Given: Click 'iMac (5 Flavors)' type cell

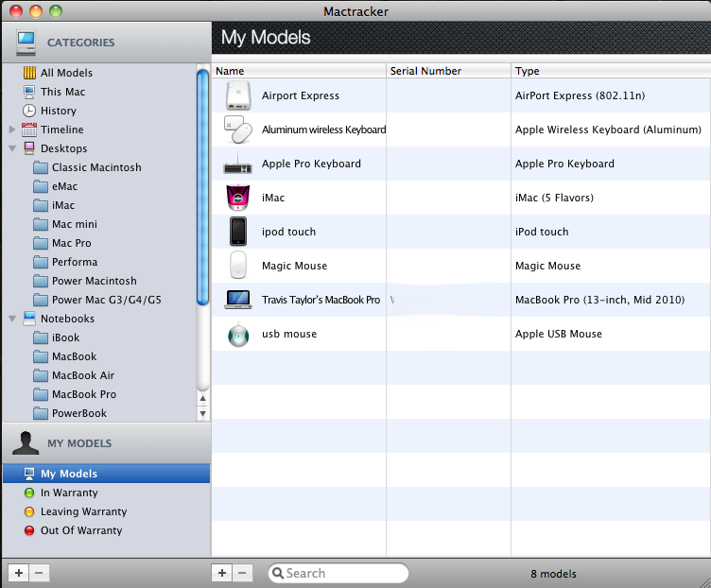Looking at the screenshot, I should pyautogui.click(x=554, y=198).
